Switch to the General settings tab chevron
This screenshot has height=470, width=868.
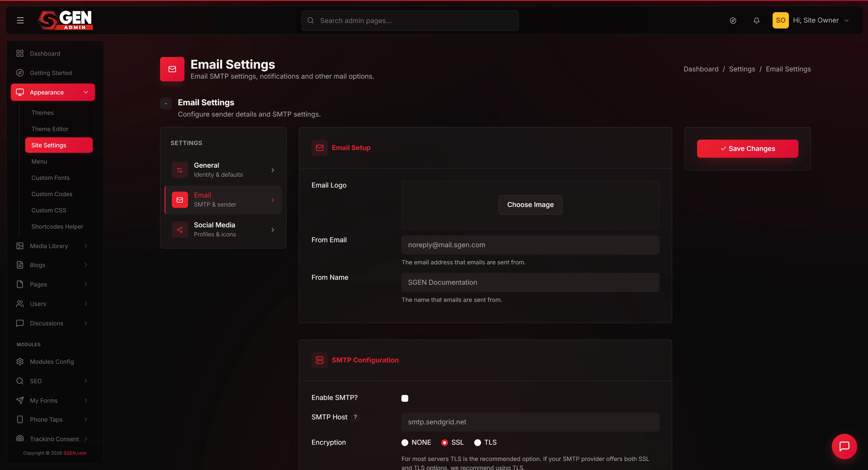click(x=273, y=170)
